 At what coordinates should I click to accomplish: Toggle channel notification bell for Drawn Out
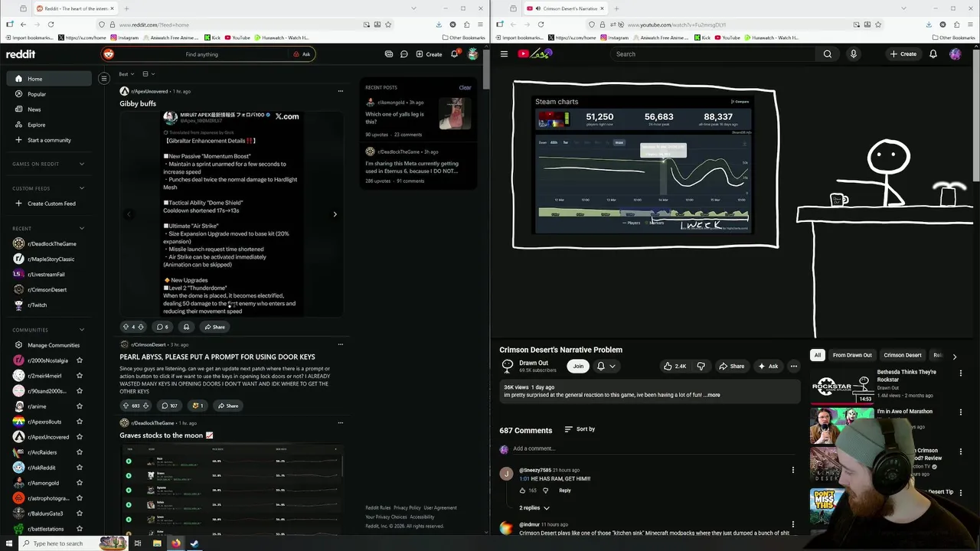pos(605,366)
